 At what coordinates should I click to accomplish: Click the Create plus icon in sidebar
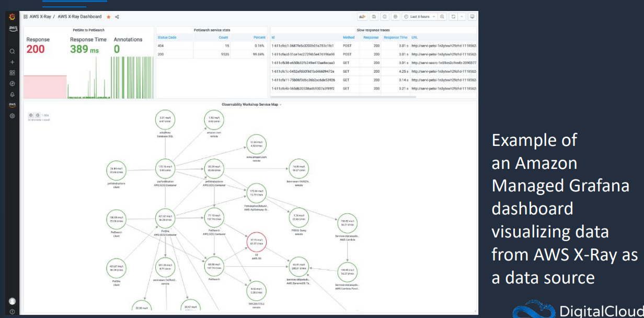12,62
